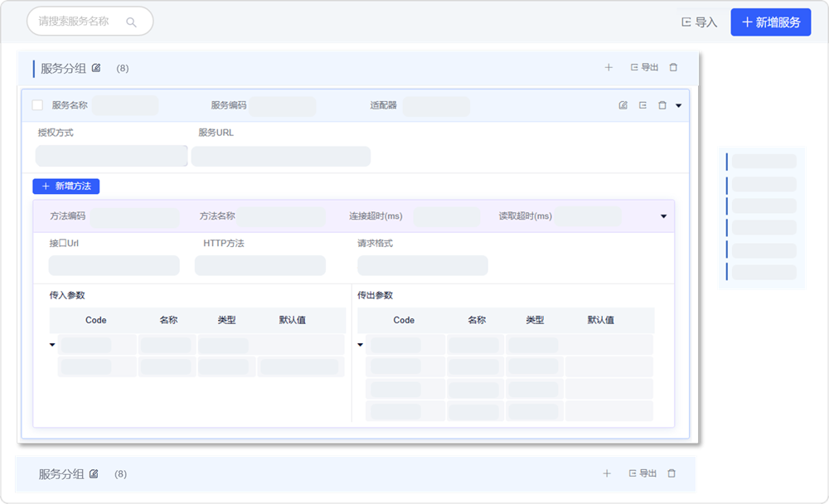Click the 传入参数 section title

[x=67, y=295]
